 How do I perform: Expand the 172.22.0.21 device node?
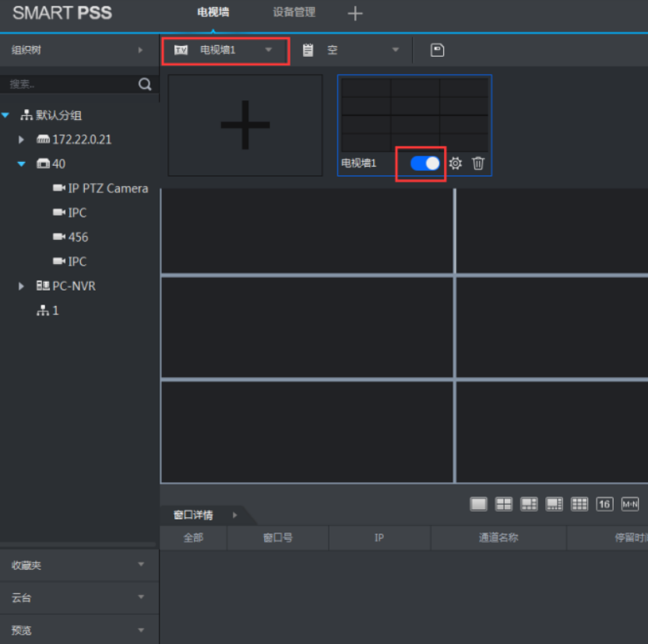22,139
